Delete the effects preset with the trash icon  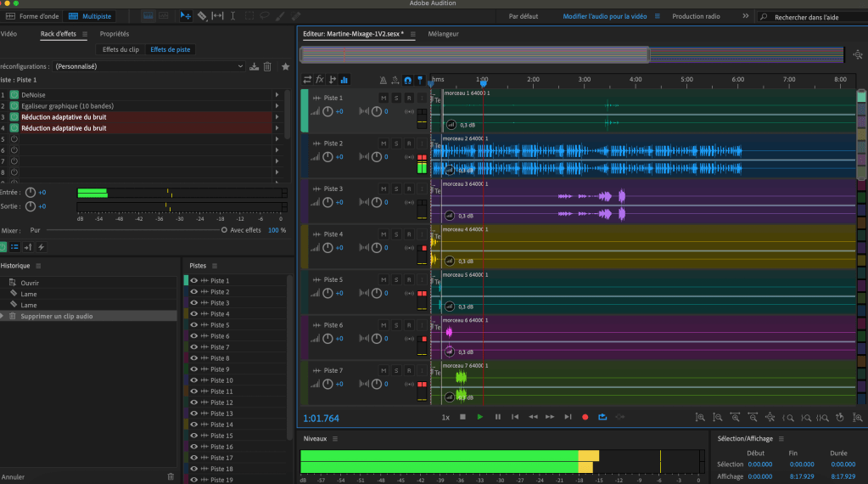coord(267,66)
